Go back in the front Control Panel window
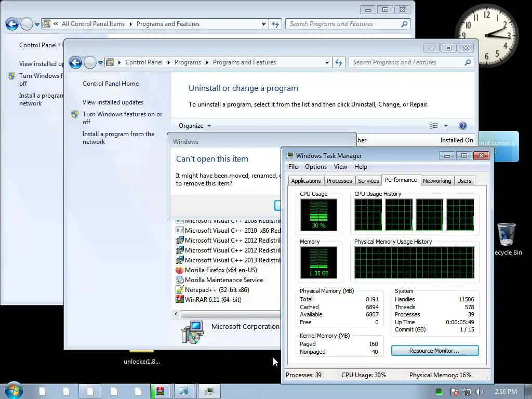The image size is (532, 399). pos(75,63)
